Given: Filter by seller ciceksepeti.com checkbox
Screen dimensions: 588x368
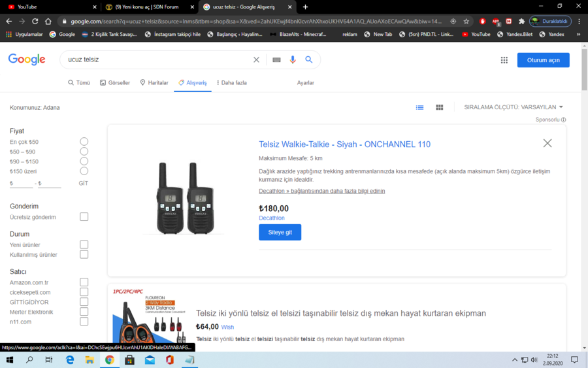Looking at the screenshot, I should click(x=84, y=292).
